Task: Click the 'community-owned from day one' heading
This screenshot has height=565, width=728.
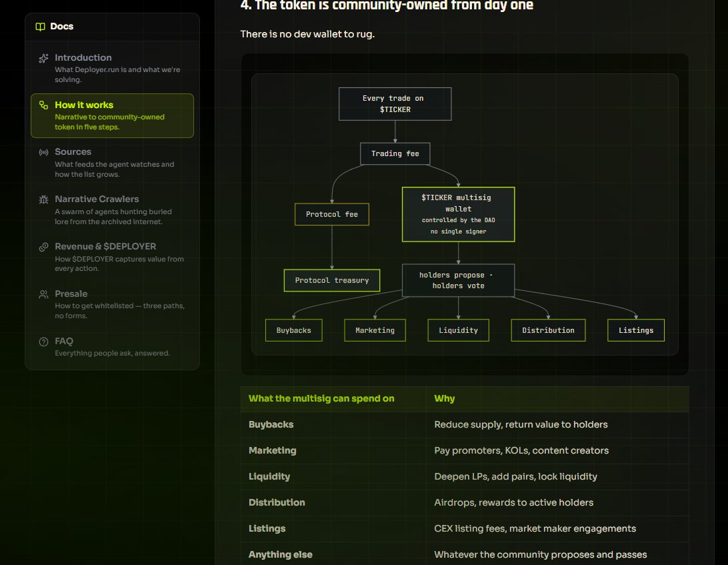Action: coord(386,5)
